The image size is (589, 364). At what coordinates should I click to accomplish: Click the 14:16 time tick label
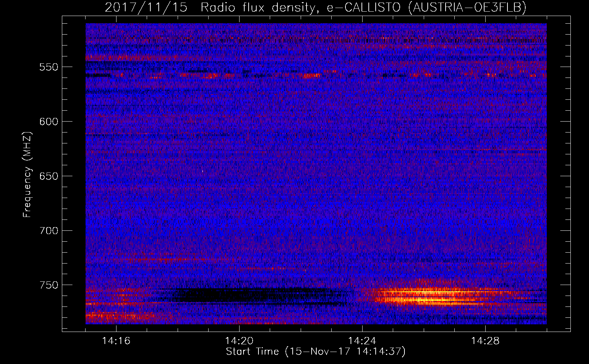116,341
